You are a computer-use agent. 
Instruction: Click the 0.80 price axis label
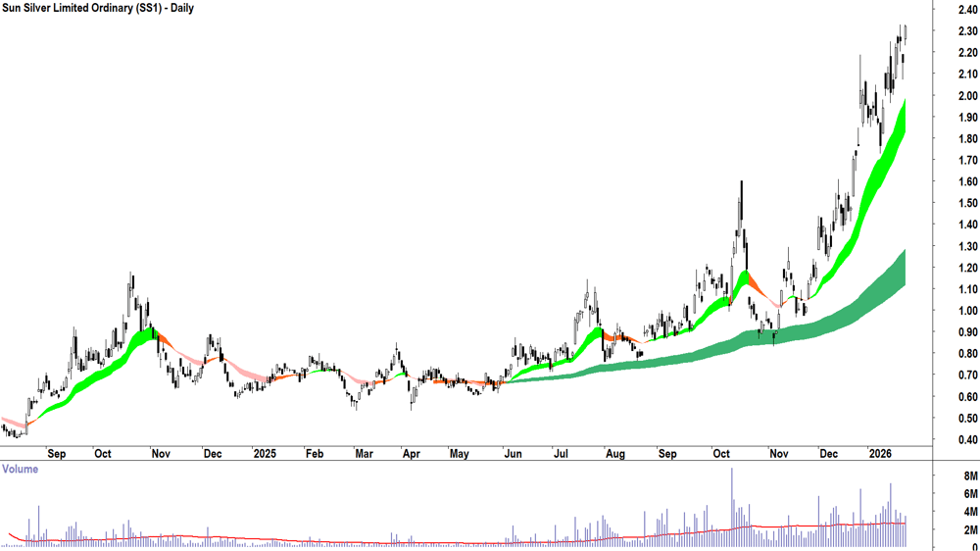967,354
